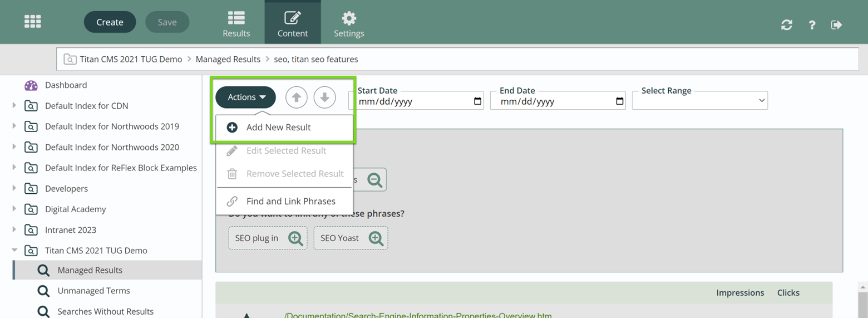Expand Default Index for Northwoods 2020
Image resolution: width=868 pixels, height=318 pixels.
(14, 146)
